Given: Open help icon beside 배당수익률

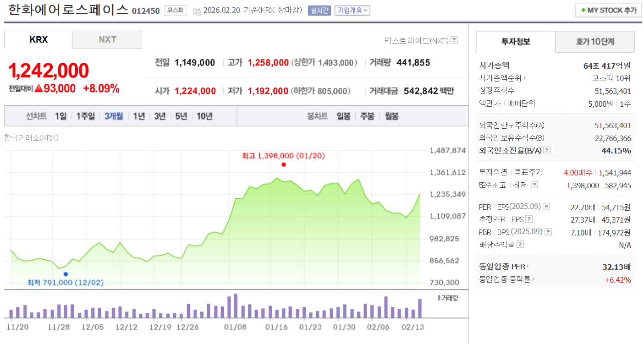Looking at the screenshot, I should point(520,245).
